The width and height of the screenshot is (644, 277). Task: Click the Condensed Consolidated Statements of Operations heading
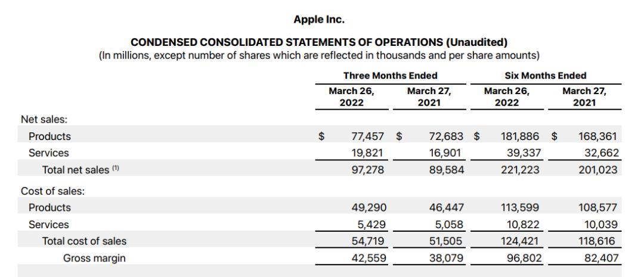(x=319, y=42)
